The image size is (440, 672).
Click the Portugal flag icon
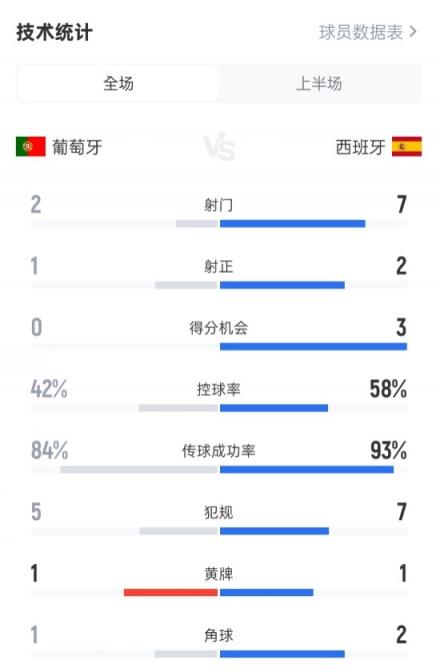coord(31,147)
